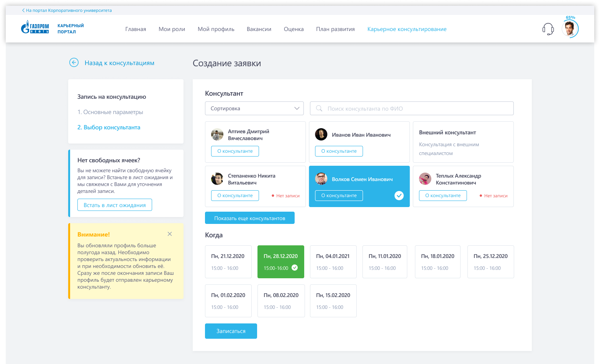Click the back arrow circle icon

(74, 63)
